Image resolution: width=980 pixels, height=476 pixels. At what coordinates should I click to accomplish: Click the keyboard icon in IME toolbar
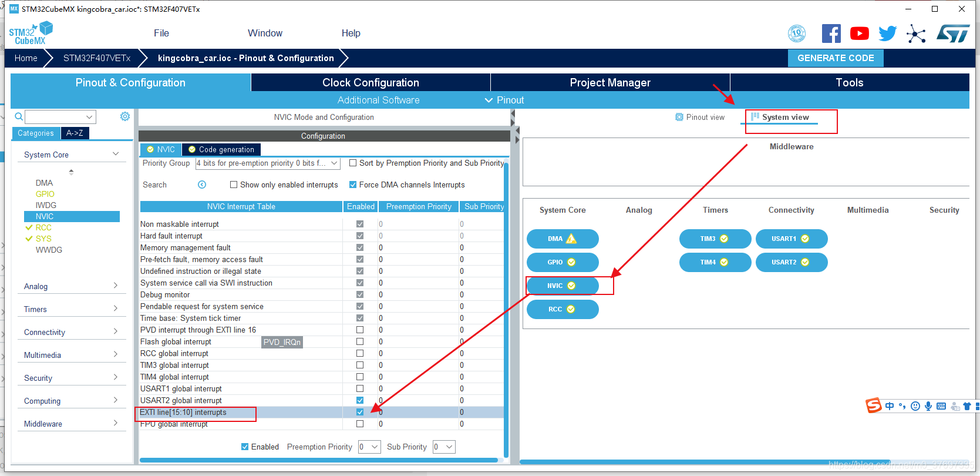click(941, 406)
